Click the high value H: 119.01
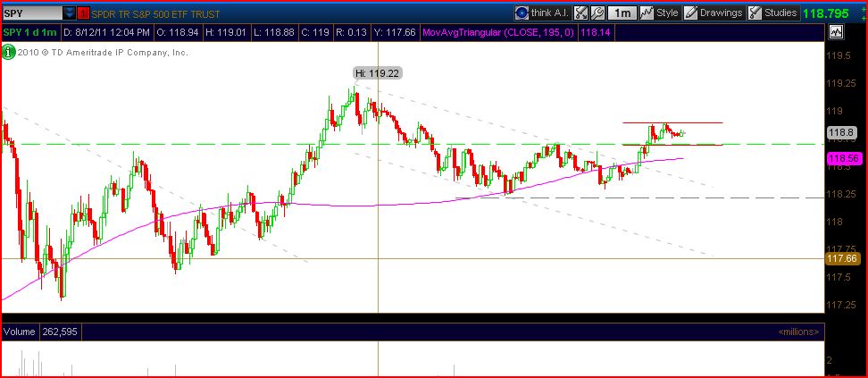The height and width of the screenshot is (378, 868). point(225,33)
